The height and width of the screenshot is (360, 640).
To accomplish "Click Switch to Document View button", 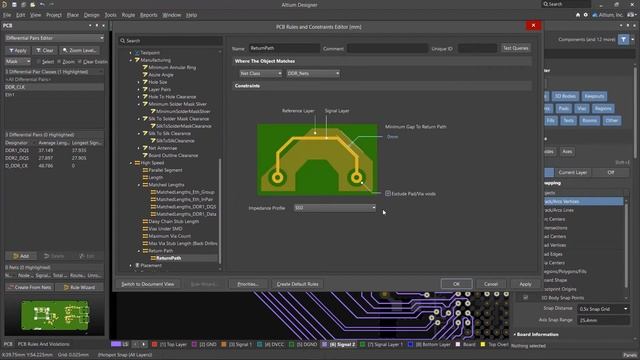I will coord(148,284).
